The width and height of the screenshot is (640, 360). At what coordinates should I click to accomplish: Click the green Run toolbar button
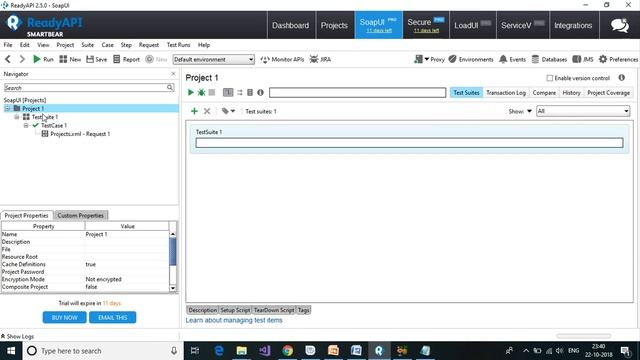43,59
